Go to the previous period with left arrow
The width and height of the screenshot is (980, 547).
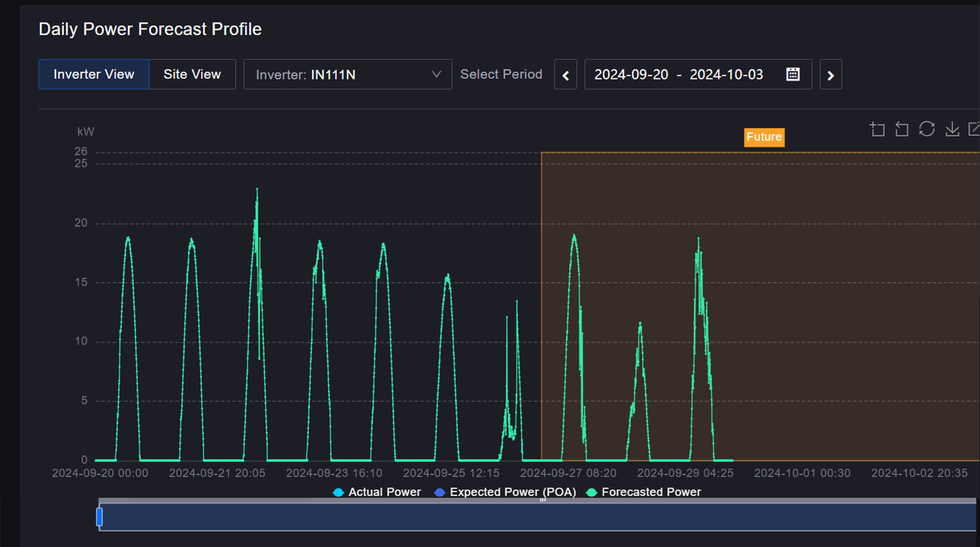[565, 75]
